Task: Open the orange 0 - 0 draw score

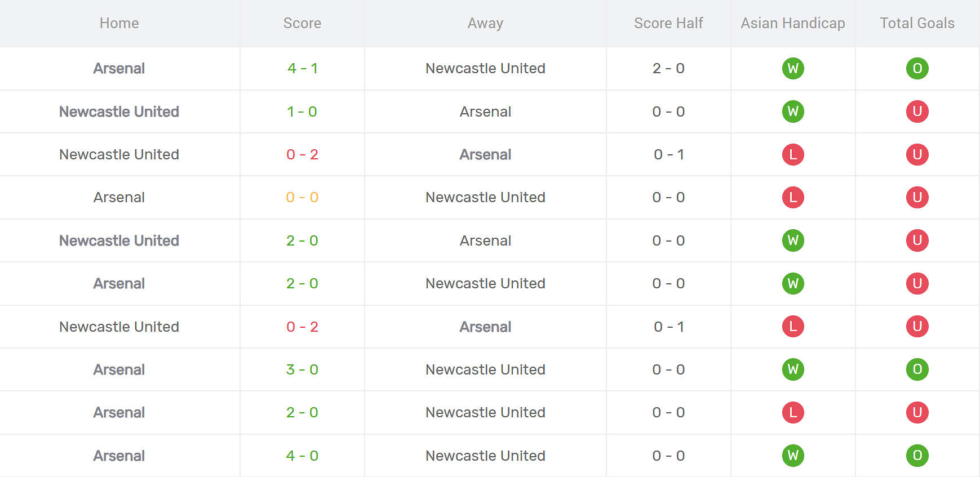Action: coord(302,198)
